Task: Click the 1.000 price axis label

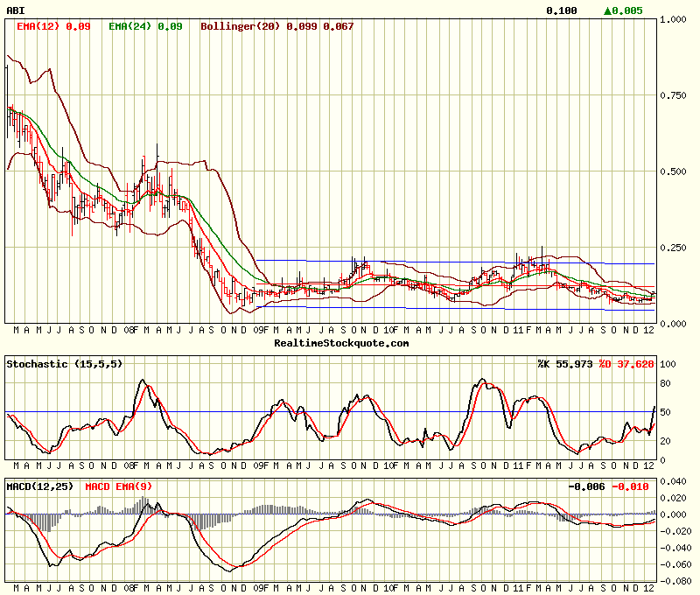Action: (x=675, y=19)
